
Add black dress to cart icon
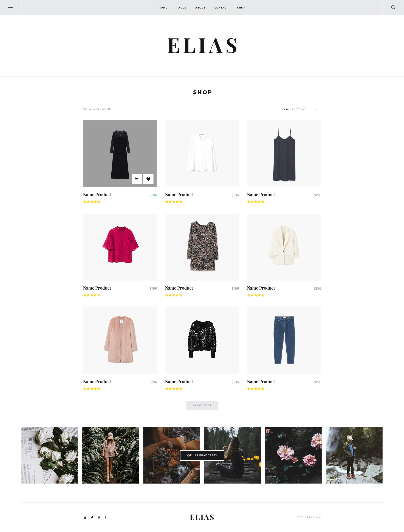pyautogui.click(x=137, y=179)
